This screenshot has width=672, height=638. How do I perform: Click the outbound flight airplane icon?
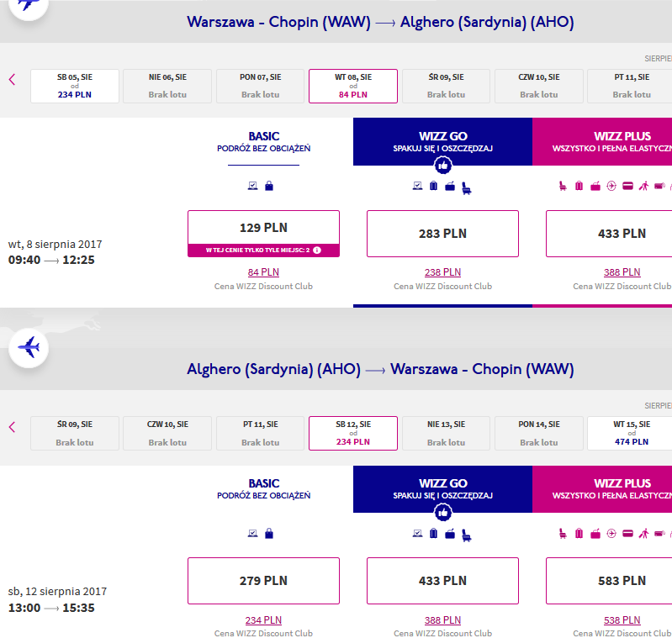pyautogui.click(x=29, y=4)
